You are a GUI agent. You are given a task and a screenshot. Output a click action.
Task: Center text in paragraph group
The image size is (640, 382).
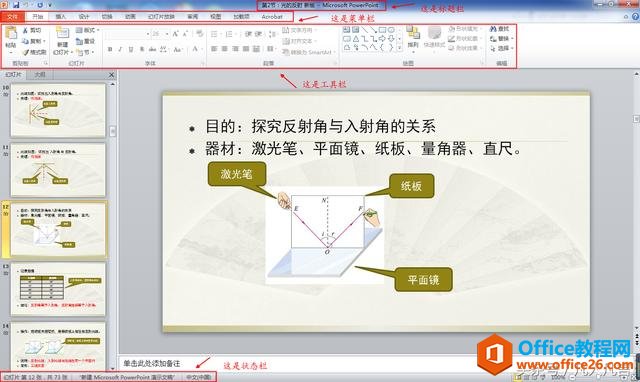225,49
